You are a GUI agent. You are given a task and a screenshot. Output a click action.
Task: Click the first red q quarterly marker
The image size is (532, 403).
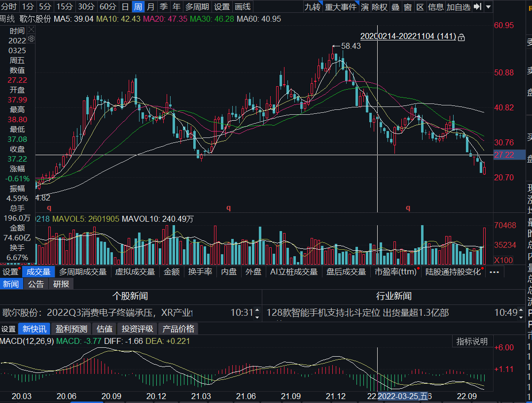(x=49, y=208)
